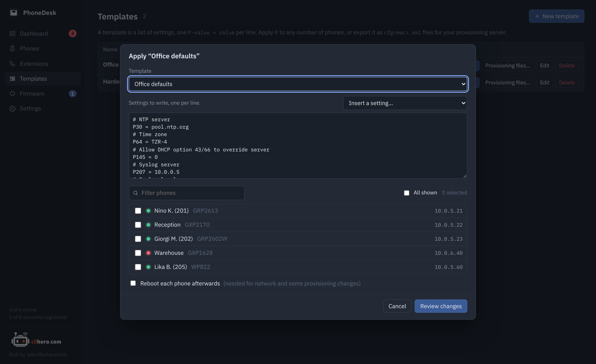Click the model label GRP2602W
The width and height of the screenshot is (596, 364).
[x=212, y=239]
